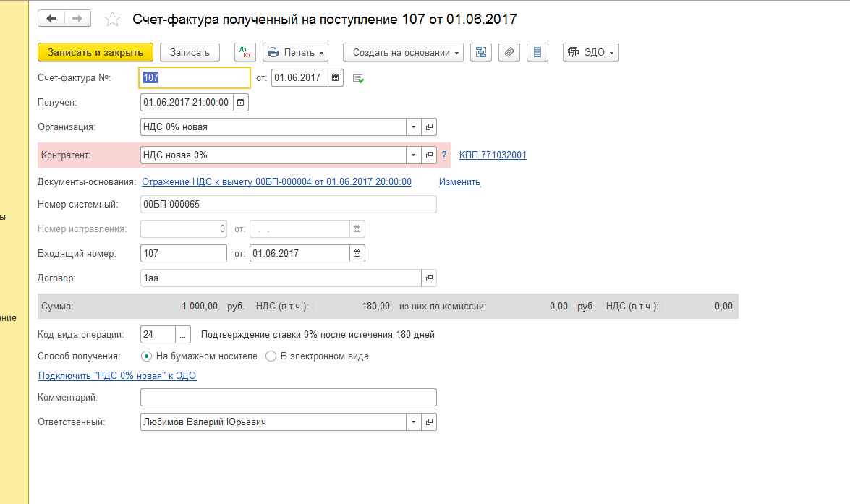Open the Печать dropdown menu
This screenshot has height=504, width=850.
[296, 52]
